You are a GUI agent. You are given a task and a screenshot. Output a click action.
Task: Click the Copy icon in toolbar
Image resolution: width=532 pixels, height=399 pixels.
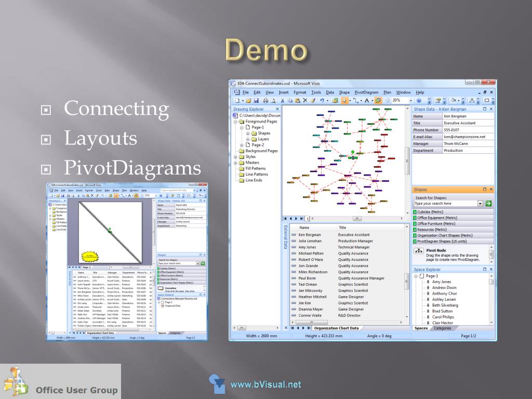coord(290,100)
